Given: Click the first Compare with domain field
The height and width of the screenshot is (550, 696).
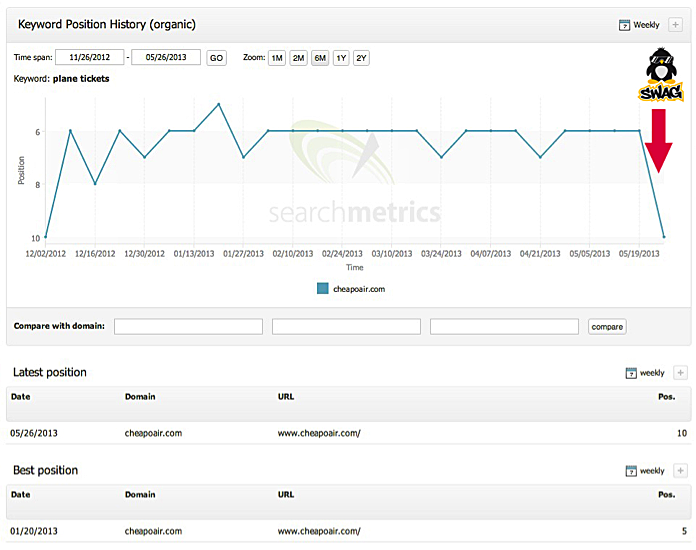Looking at the screenshot, I should coord(188,326).
